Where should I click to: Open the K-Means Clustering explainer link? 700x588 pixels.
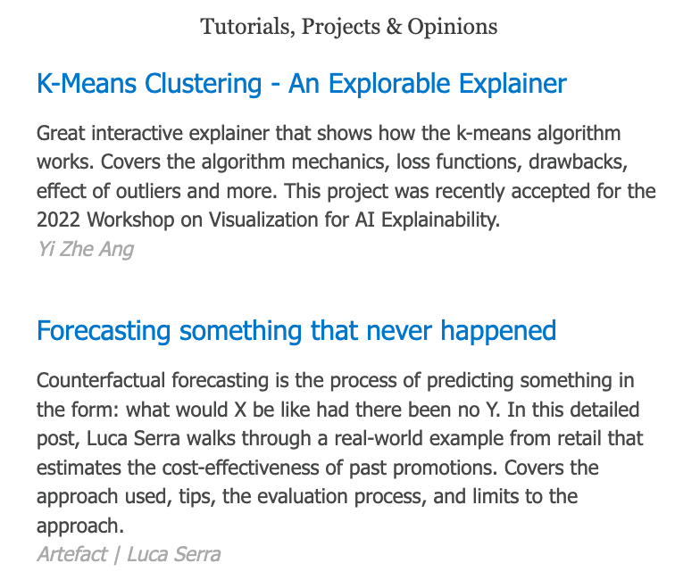pyautogui.click(x=301, y=84)
